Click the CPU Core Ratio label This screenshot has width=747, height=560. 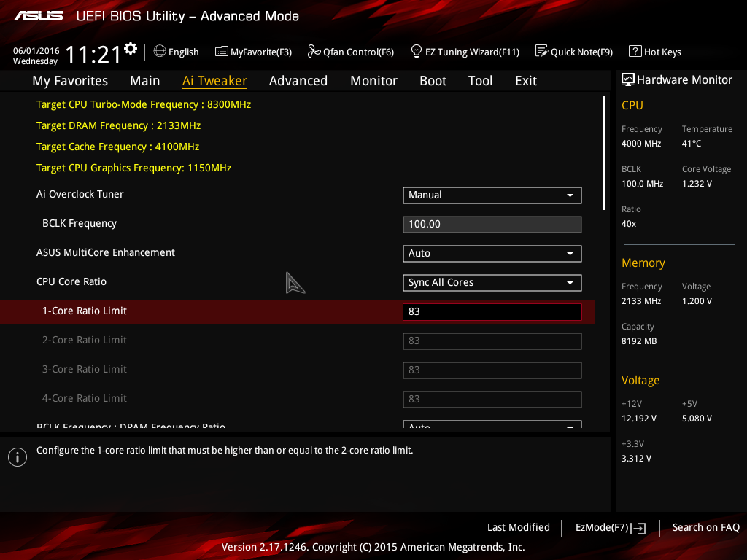click(x=71, y=281)
